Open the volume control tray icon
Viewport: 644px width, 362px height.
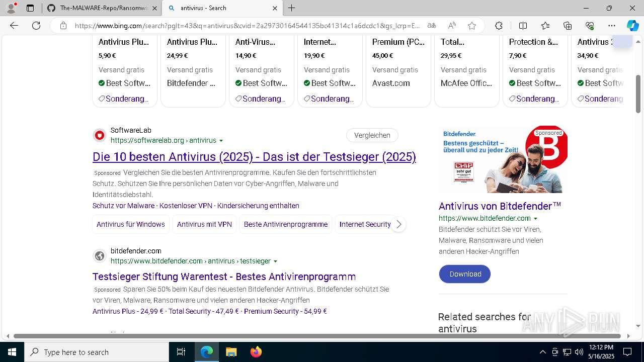(579, 352)
